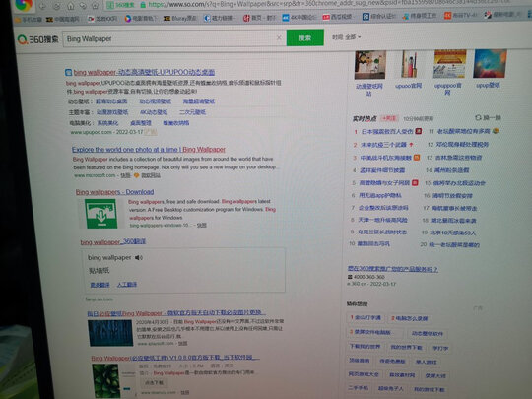Click the green 搜索 search button
Image resolution: width=532 pixels, height=399 pixels.
coord(305,37)
